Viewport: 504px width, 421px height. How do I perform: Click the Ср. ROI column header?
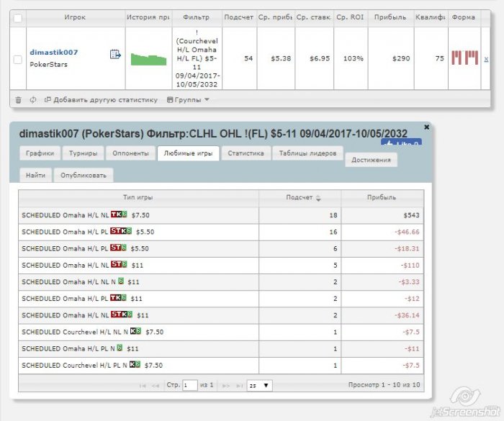(x=351, y=18)
